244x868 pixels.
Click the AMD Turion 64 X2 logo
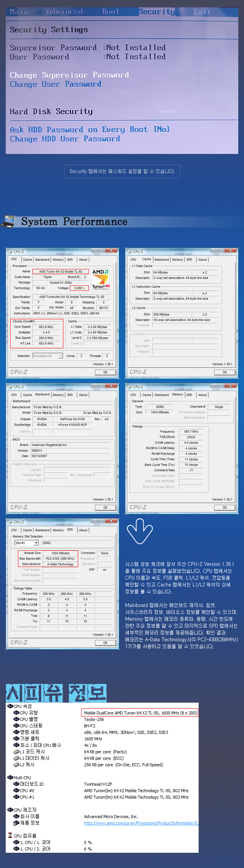point(101,280)
